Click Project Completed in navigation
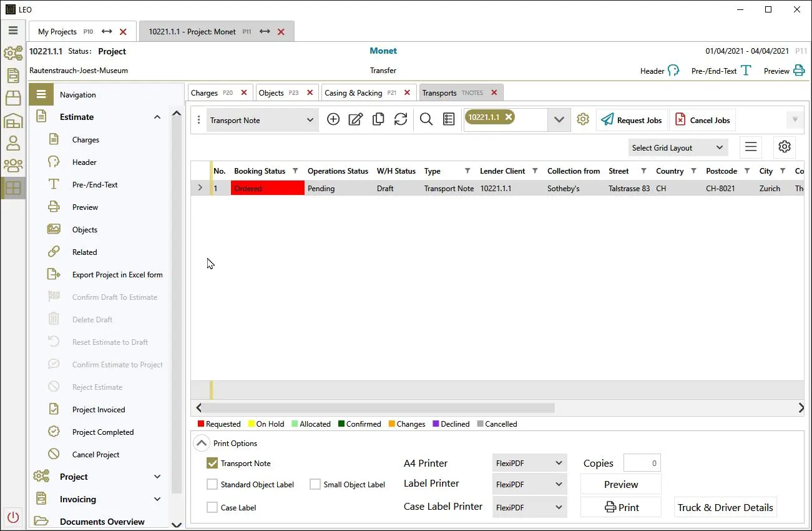Viewport: 812px width, 531px height. tap(103, 432)
